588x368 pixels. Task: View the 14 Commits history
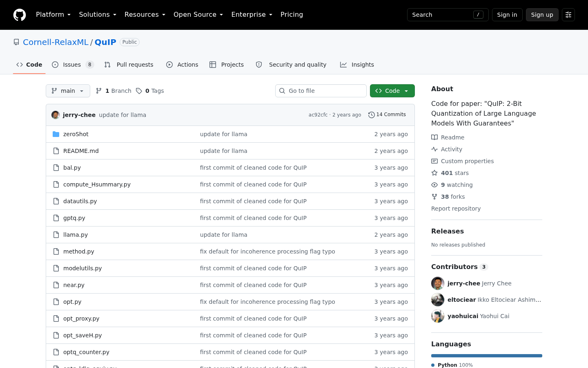[x=387, y=115]
